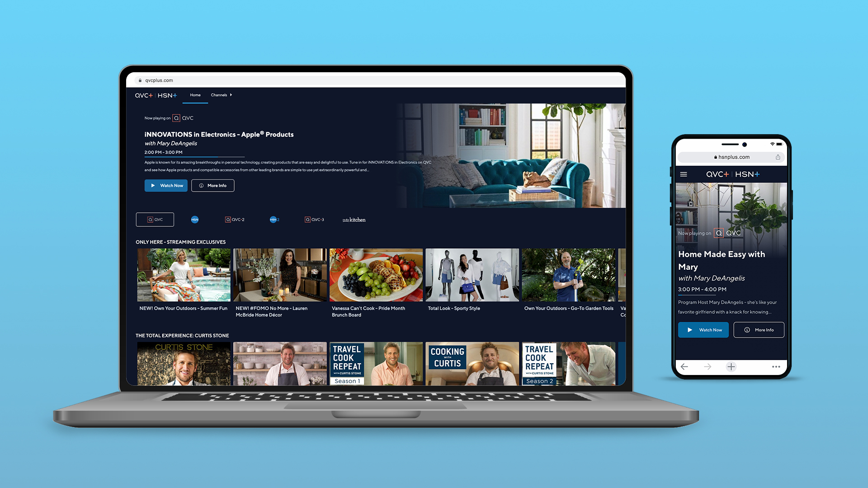Click Watch Now for iNNOVATIONS
Viewport: 868px width, 488px height.
coord(166,185)
